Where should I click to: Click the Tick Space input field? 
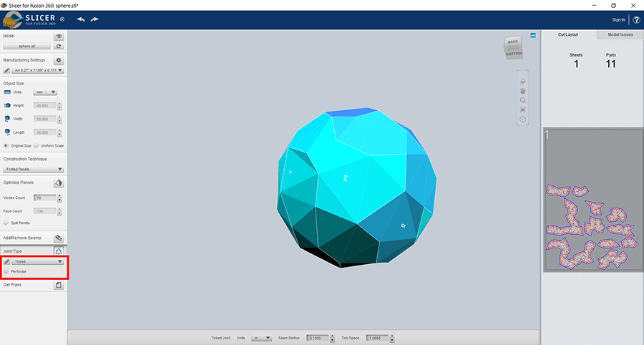point(377,338)
